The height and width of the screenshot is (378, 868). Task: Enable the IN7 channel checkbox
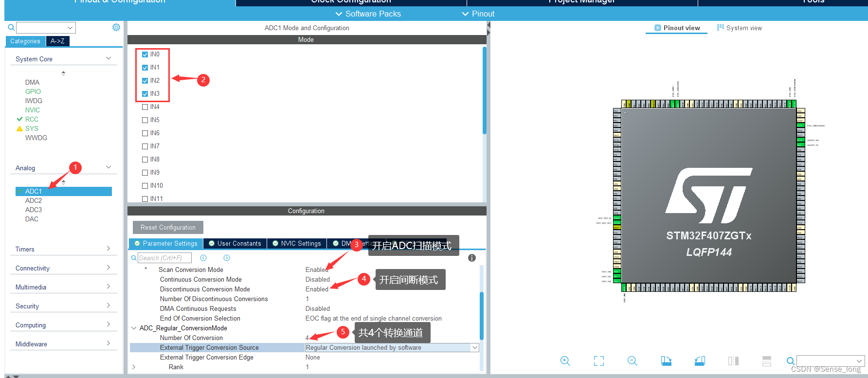coord(145,146)
